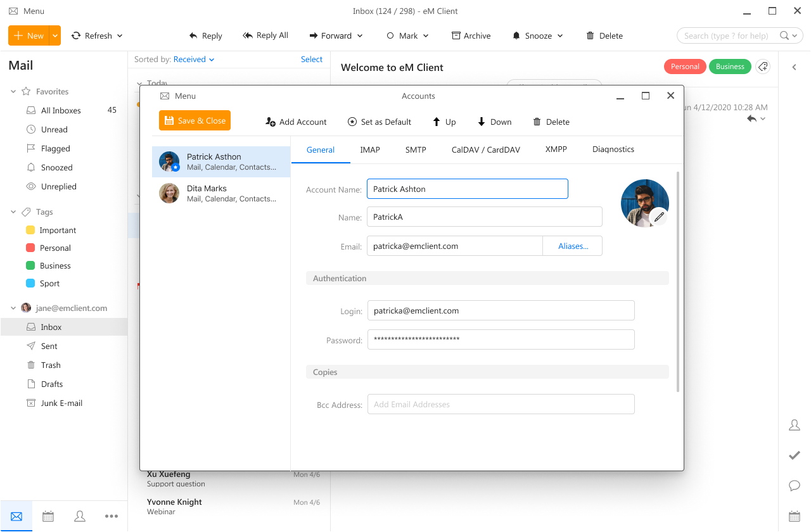Move account Down in list
The width and height of the screenshot is (811, 532).
pyautogui.click(x=494, y=122)
